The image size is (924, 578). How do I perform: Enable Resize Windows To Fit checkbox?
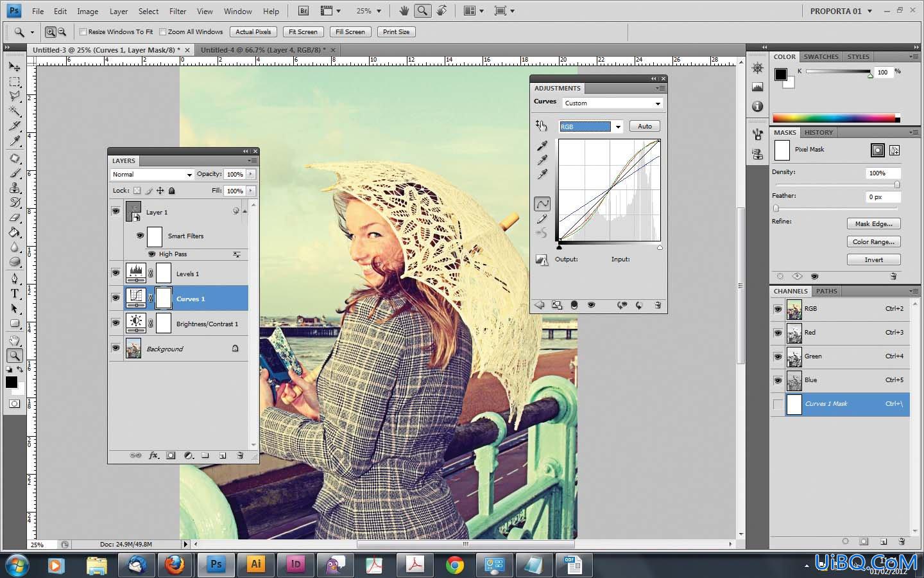pos(83,31)
